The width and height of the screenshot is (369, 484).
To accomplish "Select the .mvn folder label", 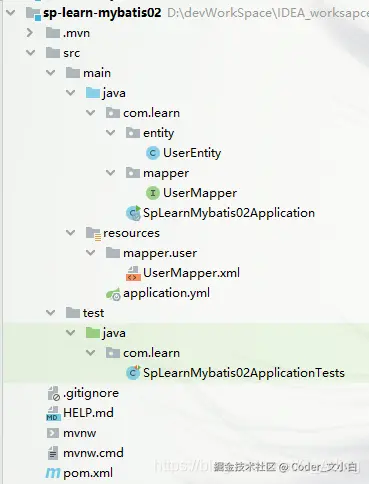I will coord(77,33).
